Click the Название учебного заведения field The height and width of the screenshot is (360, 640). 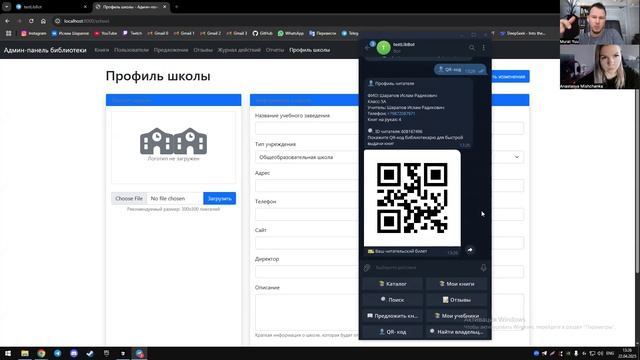pos(389,128)
